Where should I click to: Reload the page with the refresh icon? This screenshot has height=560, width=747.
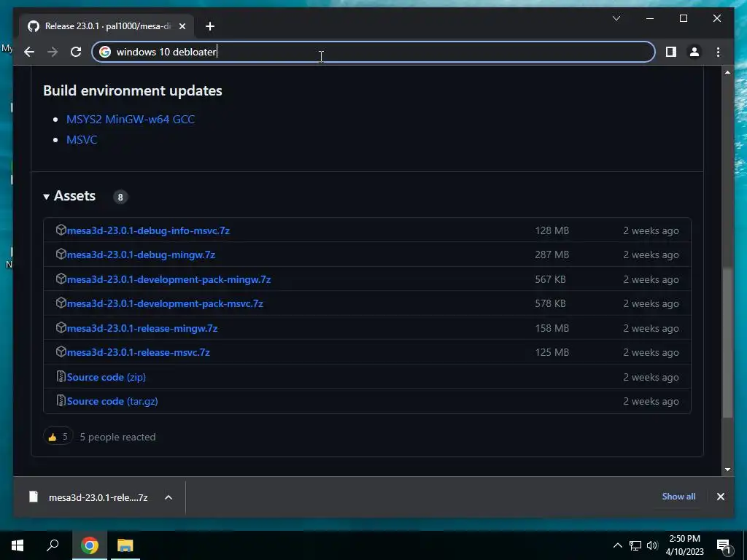click(76, 52)
